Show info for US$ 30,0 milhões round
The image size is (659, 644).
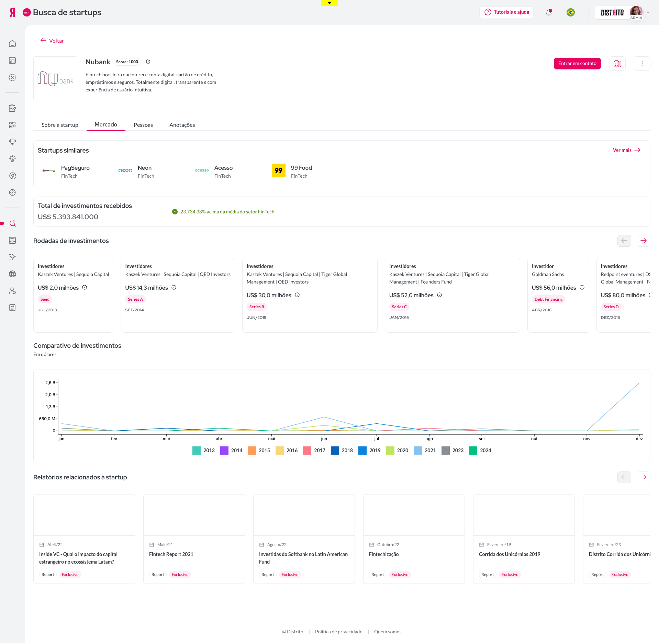[297, 295]
